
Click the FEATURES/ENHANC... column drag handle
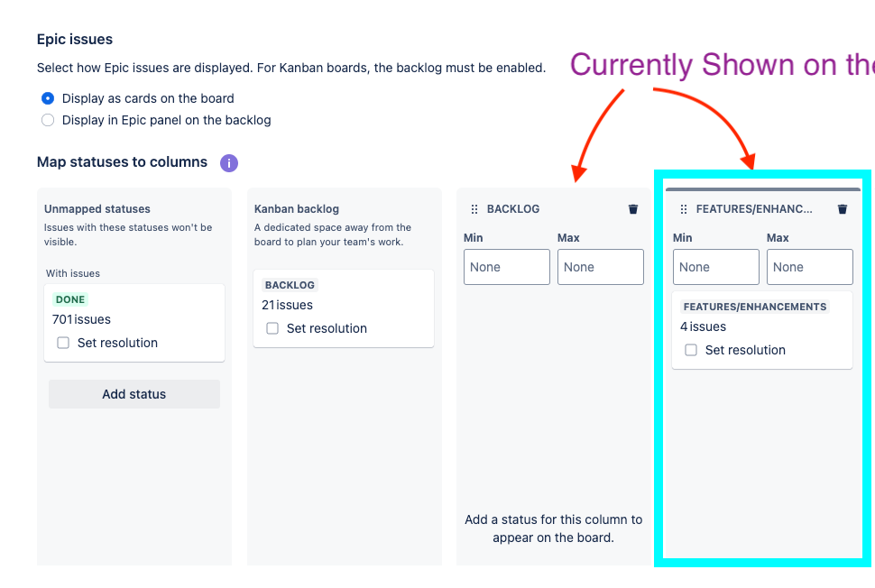(x=684, y=209)
